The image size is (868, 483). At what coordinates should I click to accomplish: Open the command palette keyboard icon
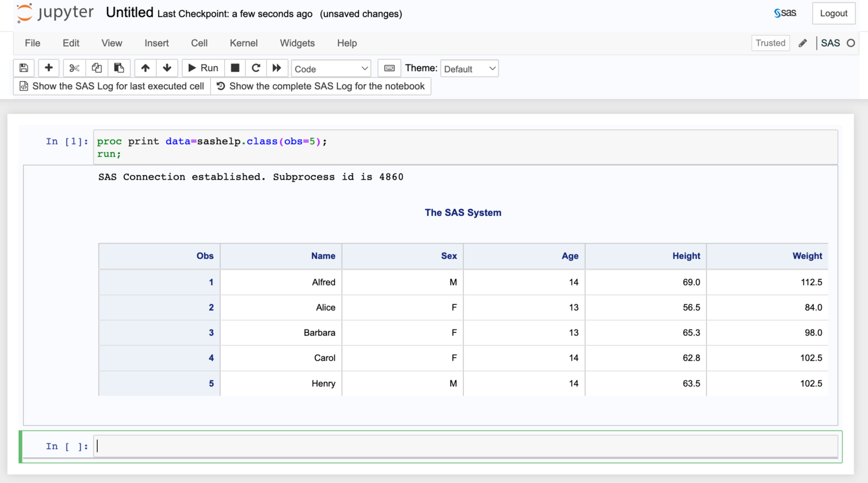tap(389, 68)
